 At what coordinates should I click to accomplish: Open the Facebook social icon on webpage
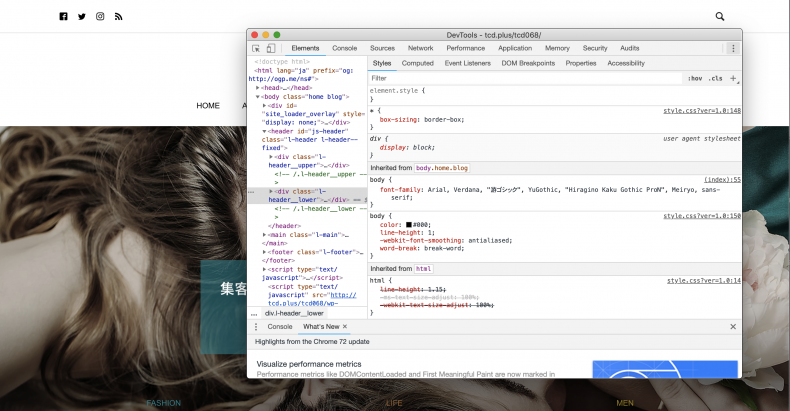pyautogui.click(x=63, y=17)
